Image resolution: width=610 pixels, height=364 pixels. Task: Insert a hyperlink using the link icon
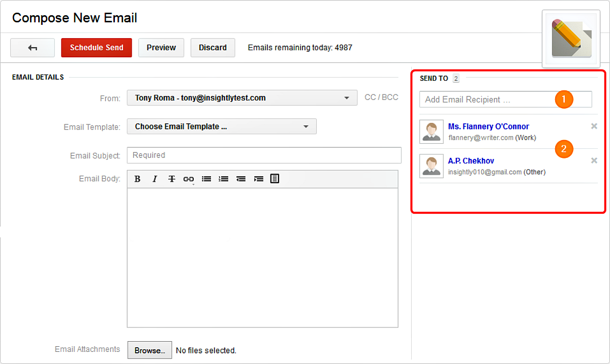point(189,179)
